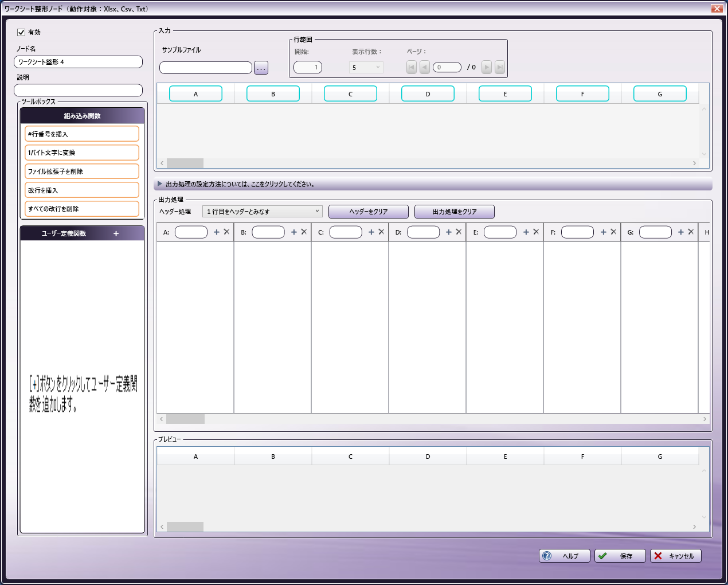The width and height of the screenshot is (728, 585).
Task: Click the ノード名 text field
Action: pyautogui.click(x=78, y=62)
